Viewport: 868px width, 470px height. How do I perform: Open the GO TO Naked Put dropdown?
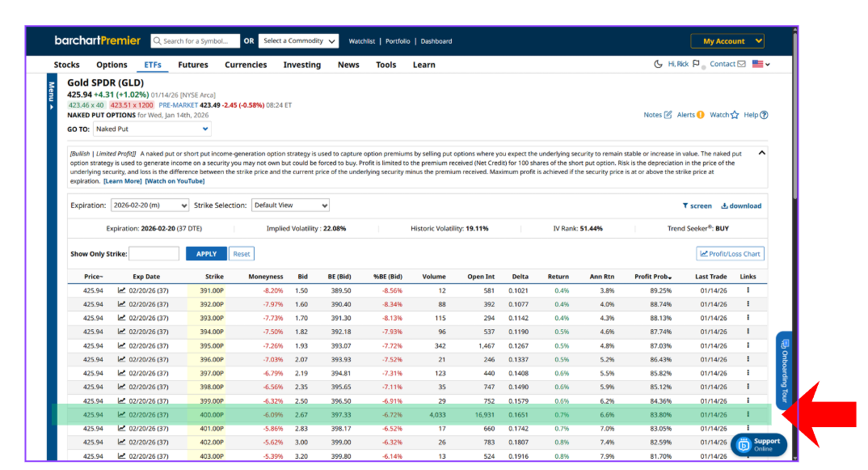click(x=152, y=129)
